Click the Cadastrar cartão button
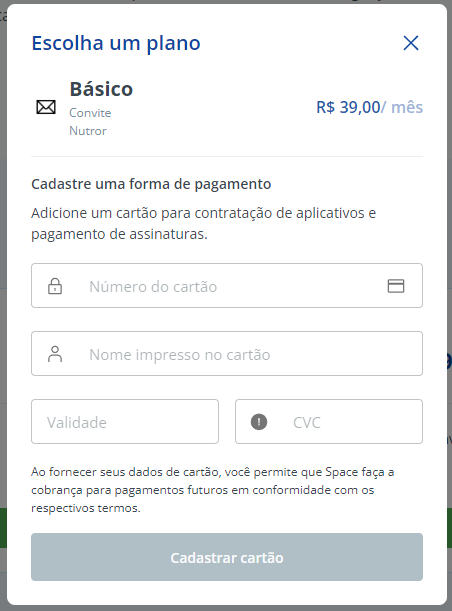 tap(227, 557)
